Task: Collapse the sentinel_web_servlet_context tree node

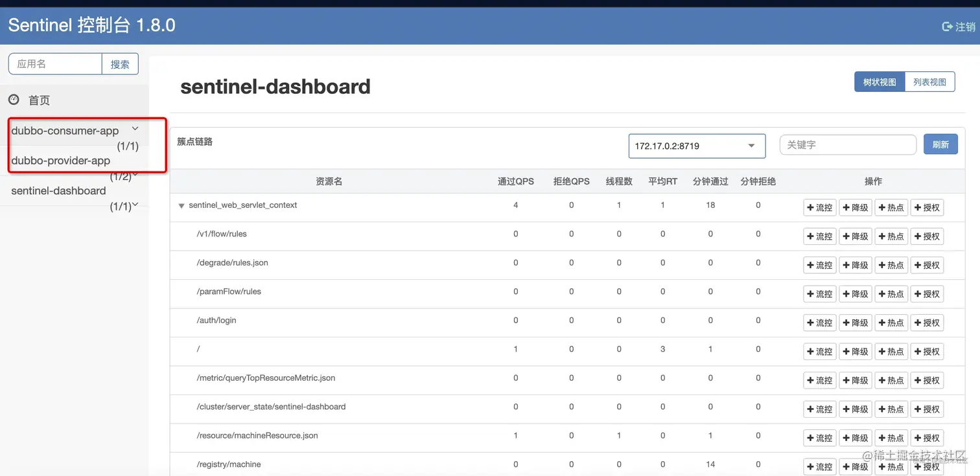Action: pos(181,206)
